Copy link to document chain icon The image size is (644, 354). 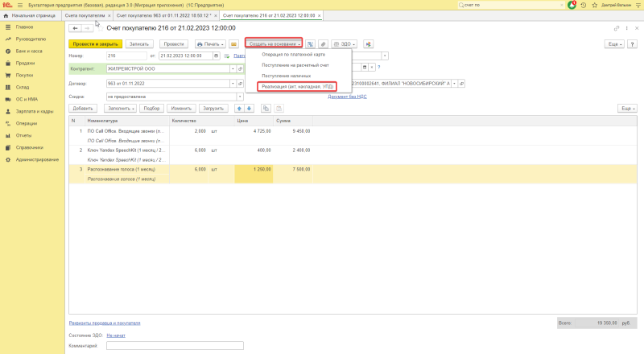pos(617,28)
